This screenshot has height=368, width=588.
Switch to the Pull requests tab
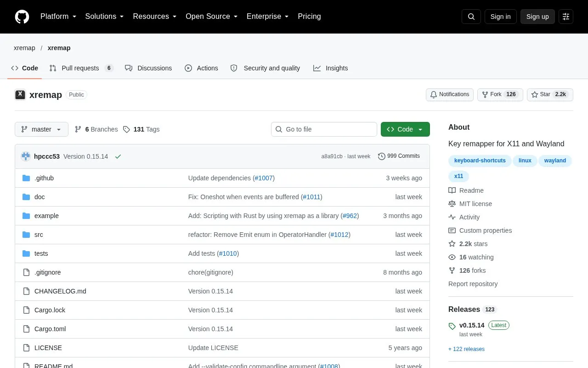pyautogui.click(x=81, y=68)
